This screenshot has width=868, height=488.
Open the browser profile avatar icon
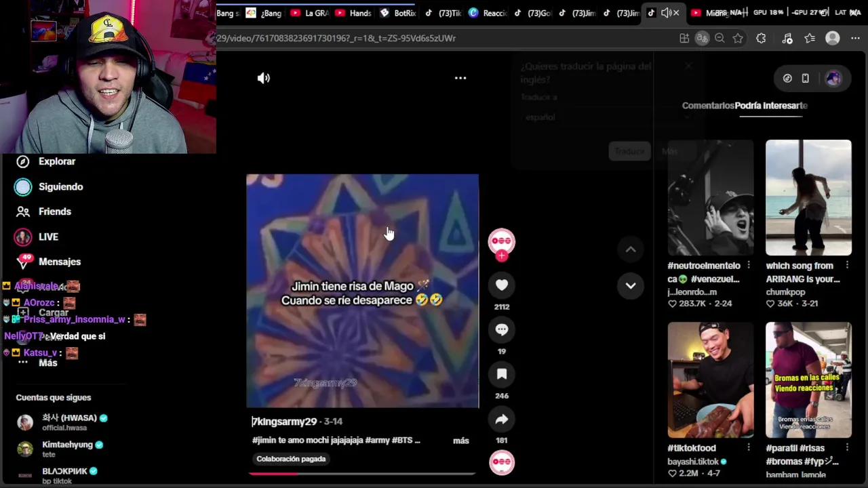pyautogui.click(x=833, y=39)
